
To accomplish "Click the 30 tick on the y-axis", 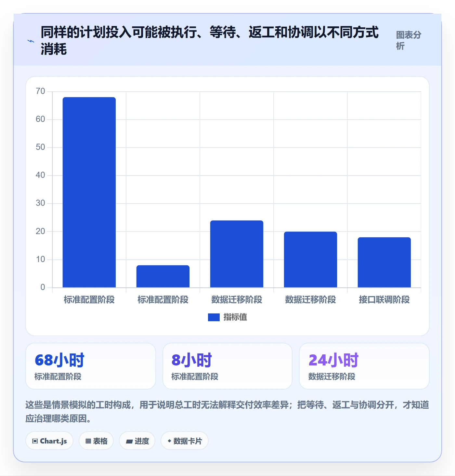I will click(x=40, y=203).
